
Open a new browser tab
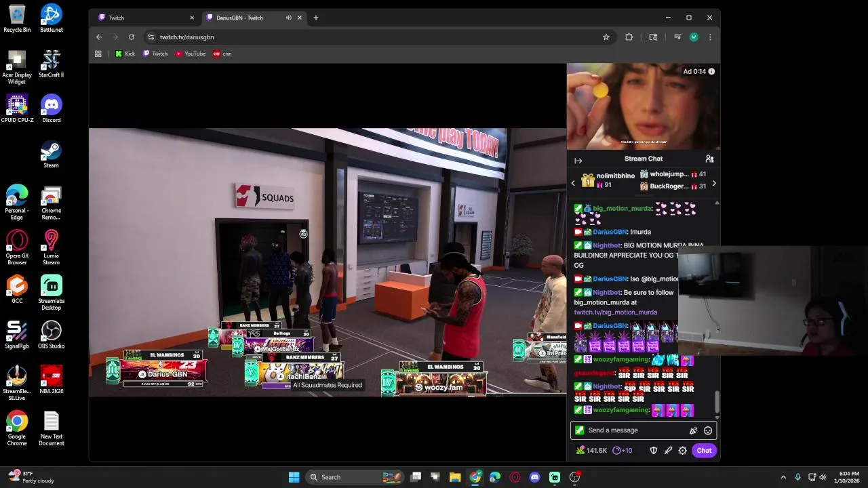[315, 18]
